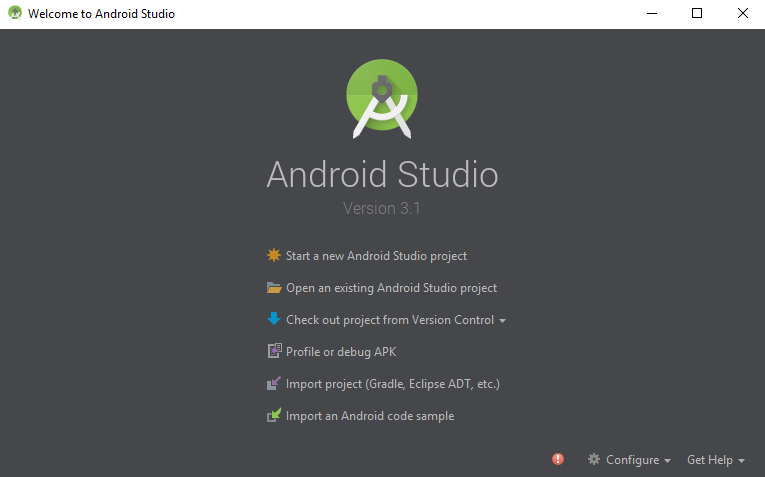The height and width of the screenshot is (477, 765).
Task: Click the orange starburst new project icon
Action: 274,255
